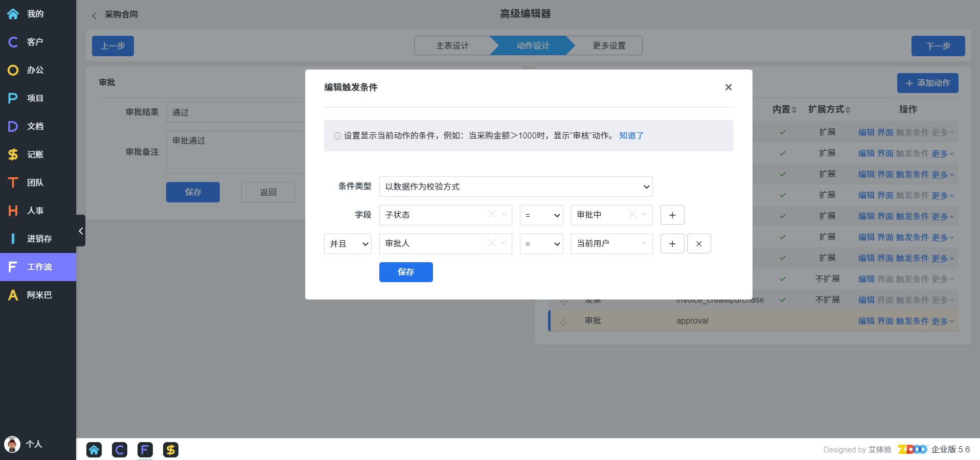Close the 编辑触发条件 dialog
Viewport: 980px width, 460px height.
(728, 87)
